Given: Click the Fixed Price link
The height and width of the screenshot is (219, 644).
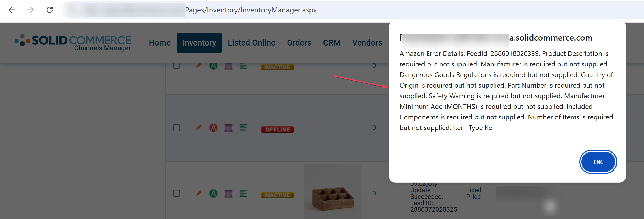Looking at the screenshot, I should (474, 193).
